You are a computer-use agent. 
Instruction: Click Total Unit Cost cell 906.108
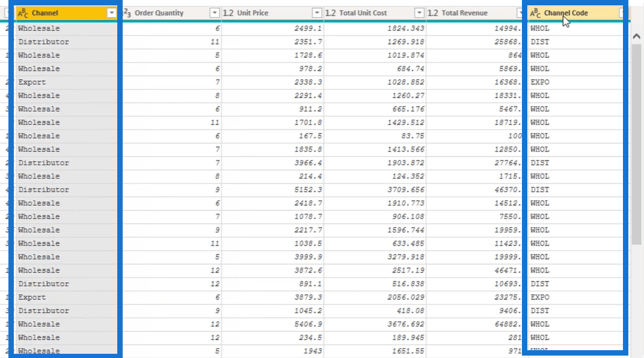click(x=375, y=217)
